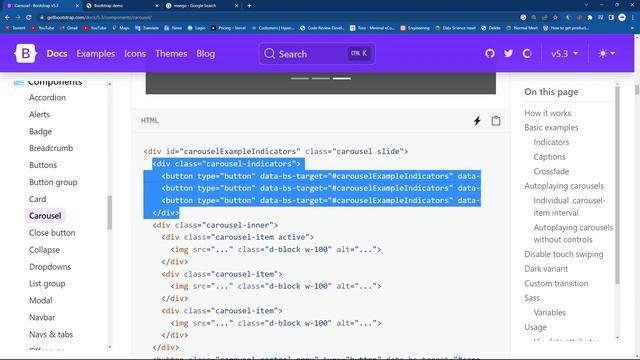Open Badge in the sidebar
640x360 pixels.
coord(40,131)
